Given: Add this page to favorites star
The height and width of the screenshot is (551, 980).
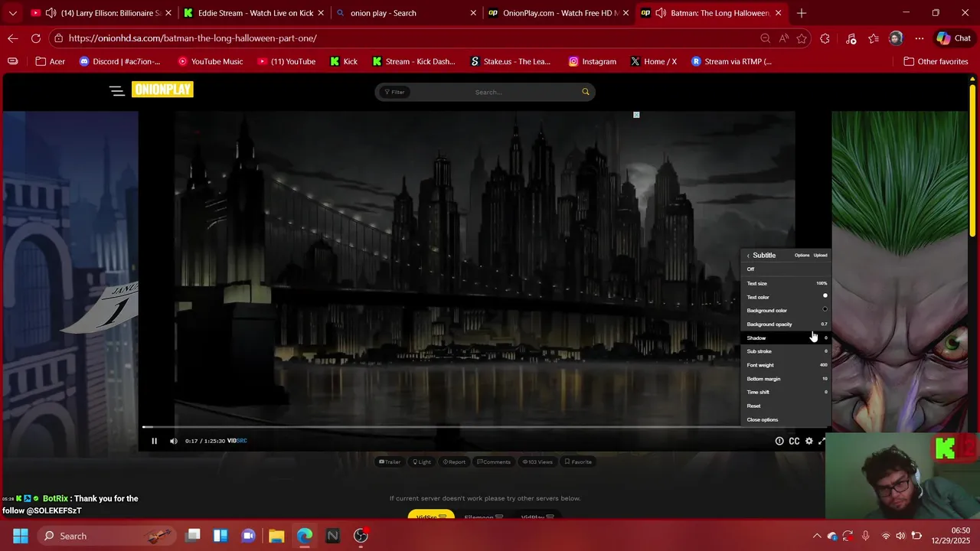Looking at the screenshot, I should point(802,38).
